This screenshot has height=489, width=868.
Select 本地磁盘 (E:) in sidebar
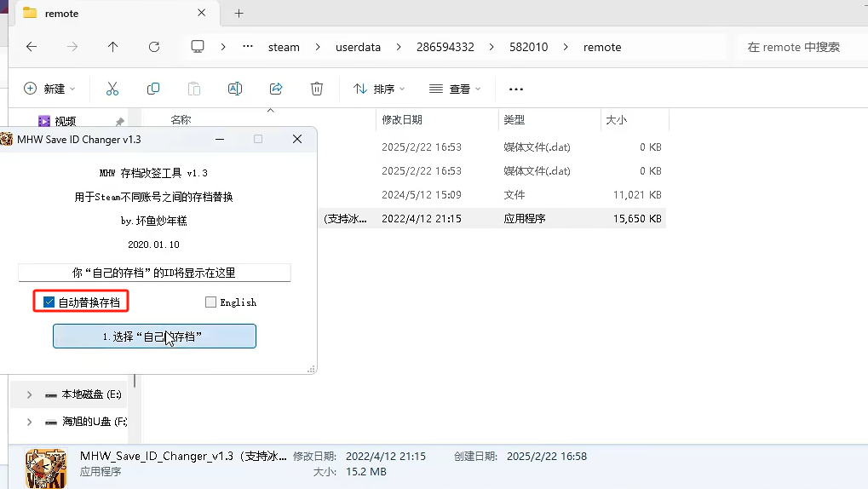coord(91,394)
